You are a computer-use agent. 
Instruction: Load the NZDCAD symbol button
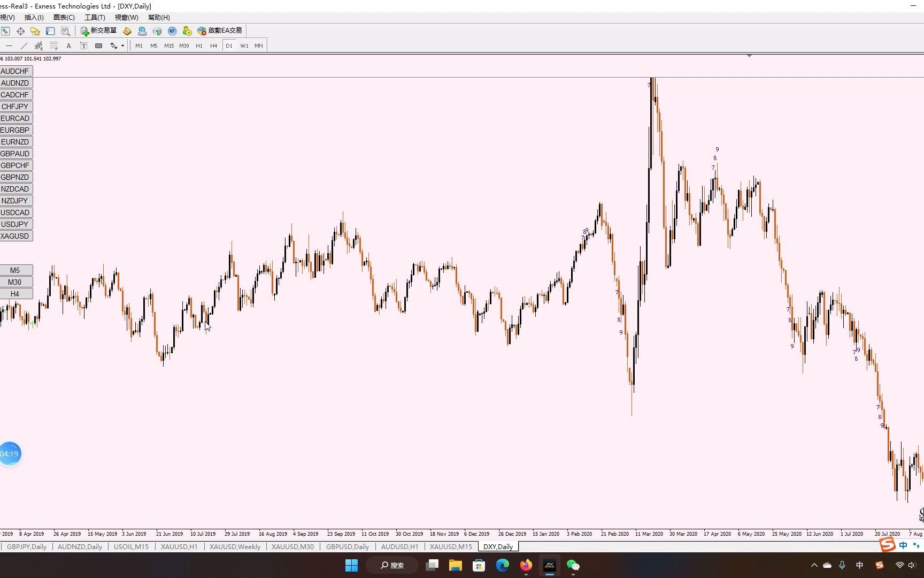coord(16,189)
